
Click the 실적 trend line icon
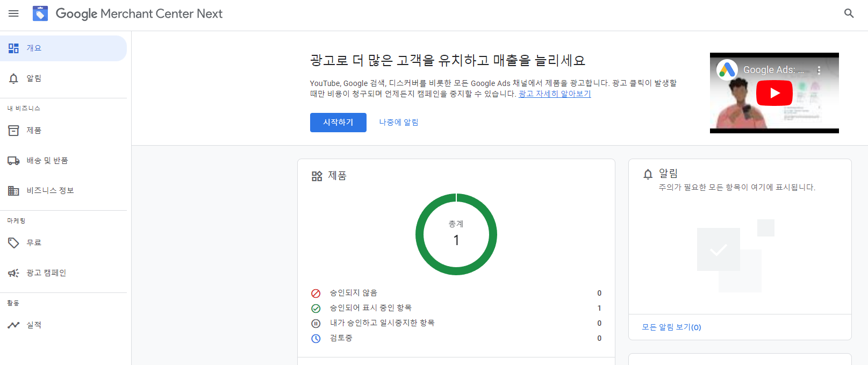pos(13,325)
